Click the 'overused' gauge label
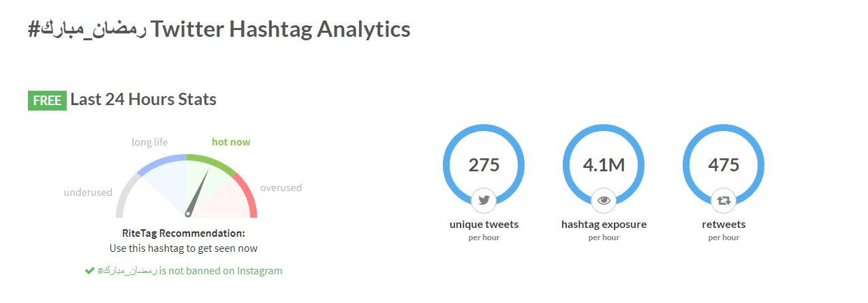 281,188
